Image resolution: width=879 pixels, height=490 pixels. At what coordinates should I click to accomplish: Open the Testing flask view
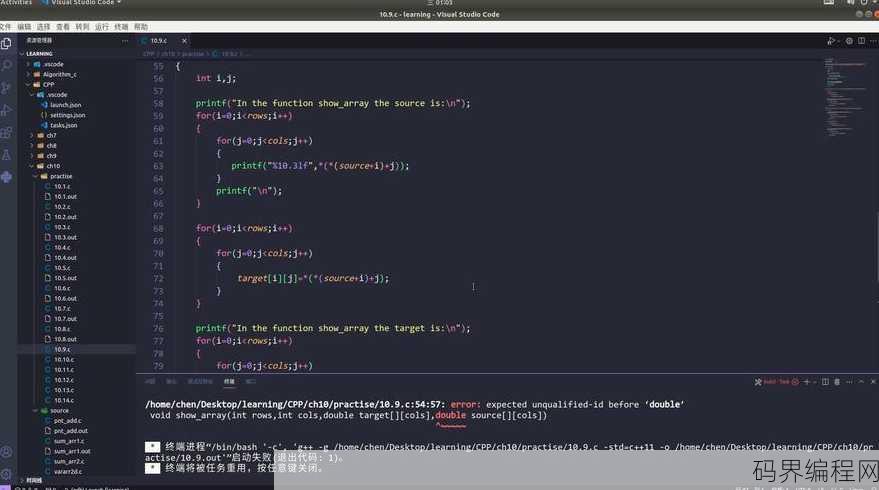6,155
